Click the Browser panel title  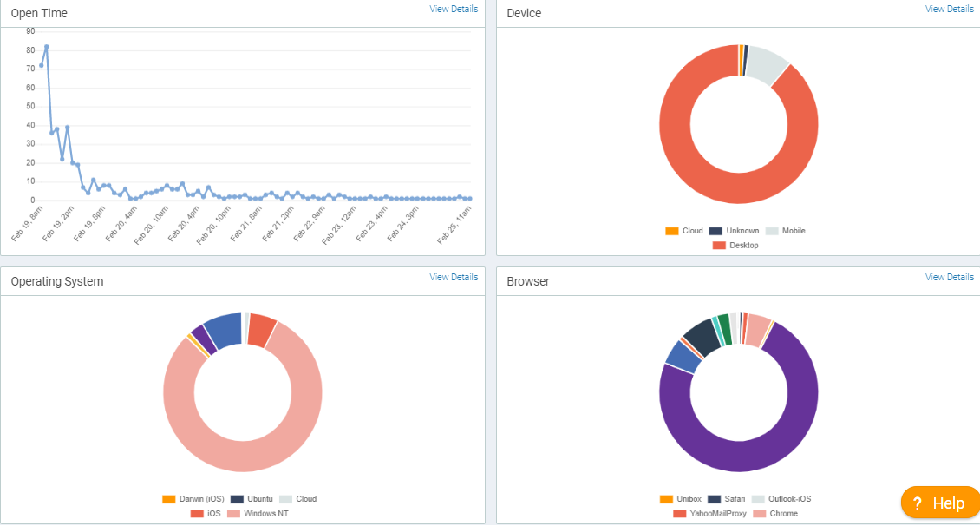(x=528, y=281)
